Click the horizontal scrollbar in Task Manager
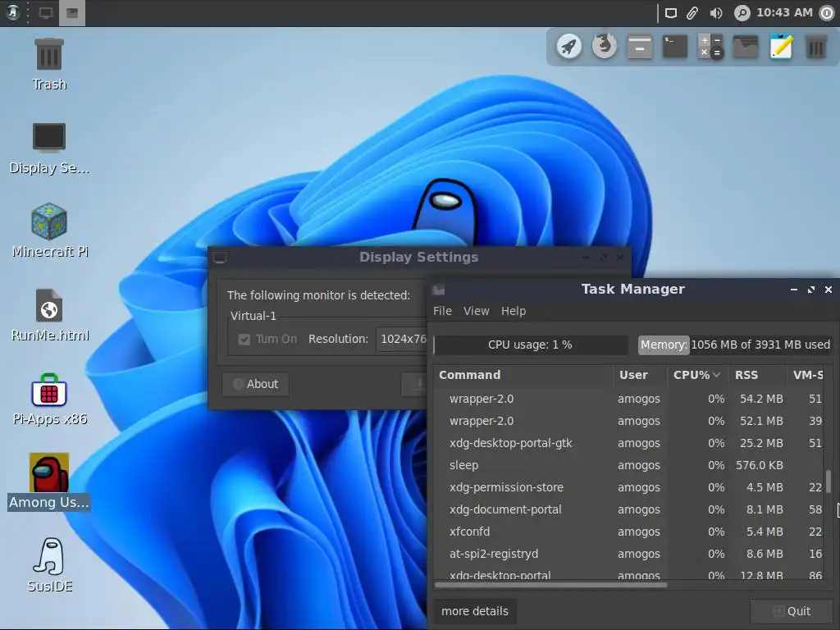 tap(551, 585)
